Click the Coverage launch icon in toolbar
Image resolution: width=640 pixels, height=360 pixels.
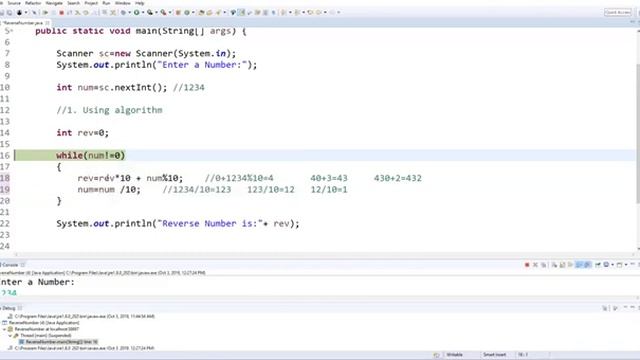click(150, 12)
